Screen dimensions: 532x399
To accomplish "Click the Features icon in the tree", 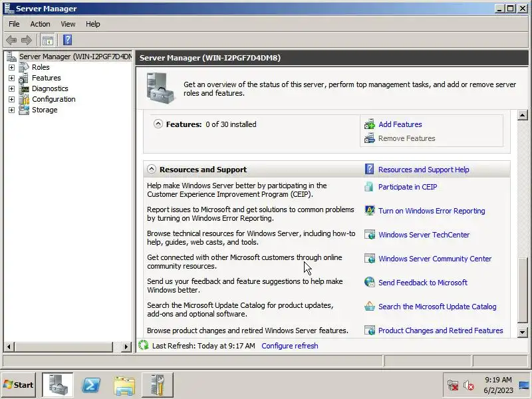I will click(24, 78).
